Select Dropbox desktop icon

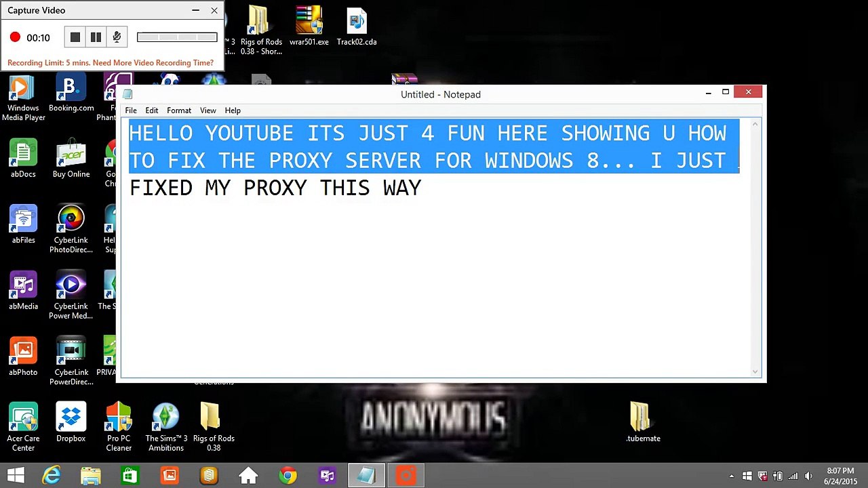tap(71, 423)
